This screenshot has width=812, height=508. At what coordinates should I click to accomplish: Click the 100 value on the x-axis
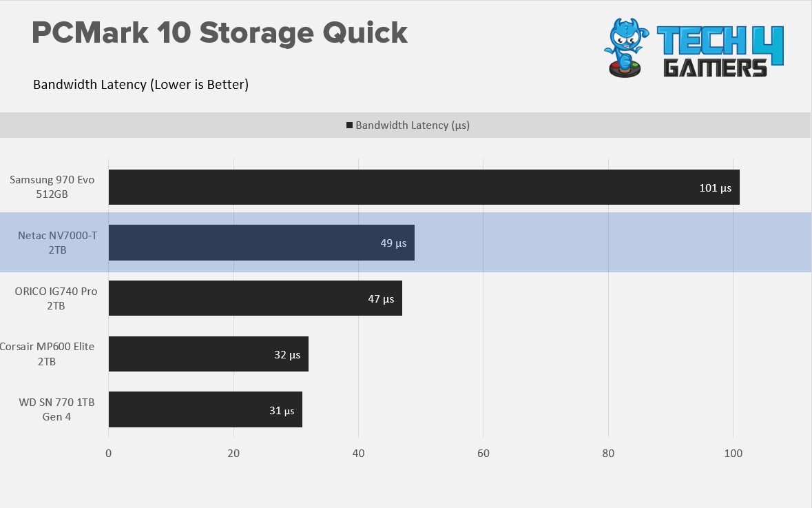pos(733,453)
